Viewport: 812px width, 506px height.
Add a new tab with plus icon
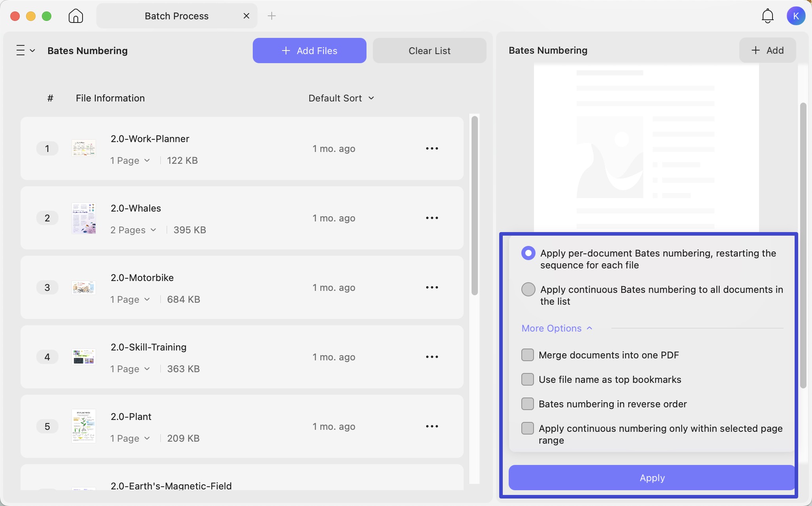pyautogui.click(x=272, y=16)
